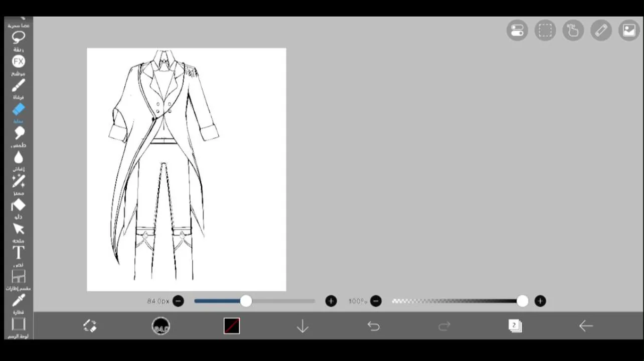
Task: Open the FX filter tool
Action: pos(19,62)
